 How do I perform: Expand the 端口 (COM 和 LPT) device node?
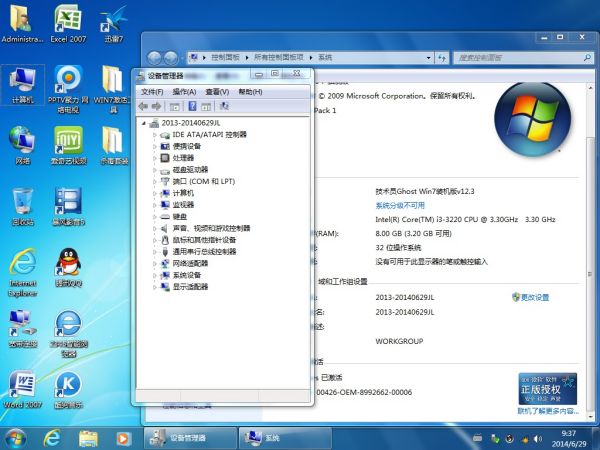[154, 181]
